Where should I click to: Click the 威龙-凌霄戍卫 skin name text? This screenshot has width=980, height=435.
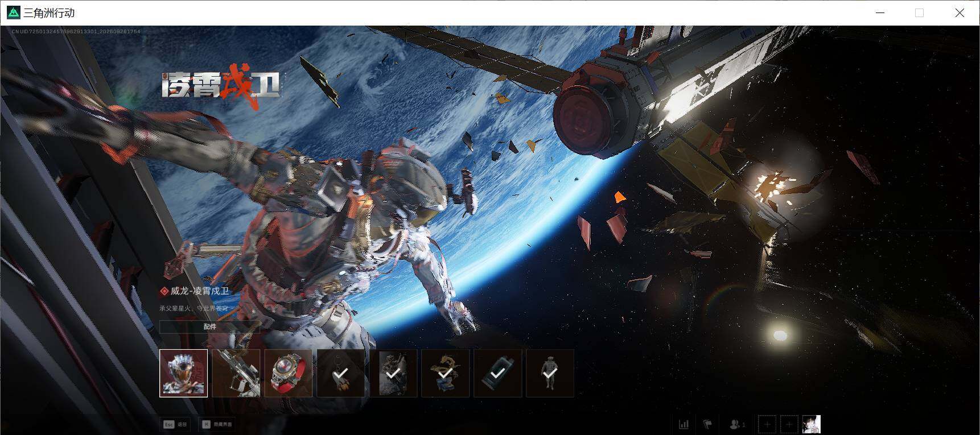click(x=200, y=291)
